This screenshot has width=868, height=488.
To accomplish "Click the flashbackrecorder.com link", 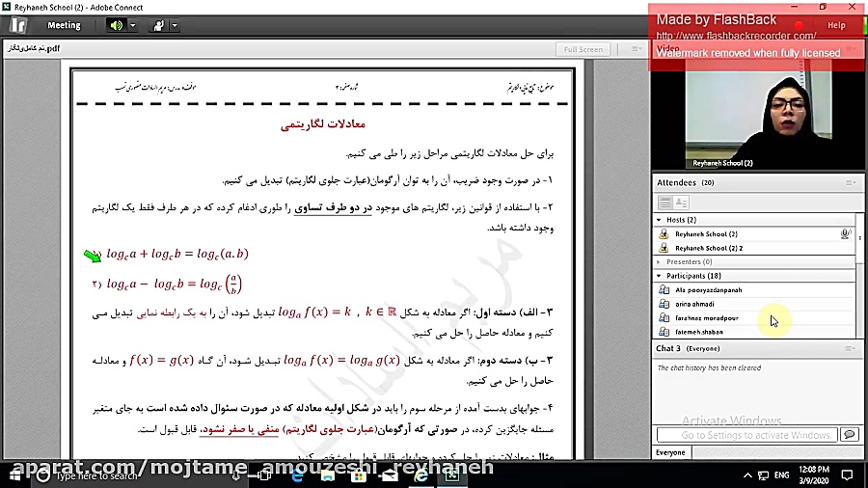I will click(736, 36).
